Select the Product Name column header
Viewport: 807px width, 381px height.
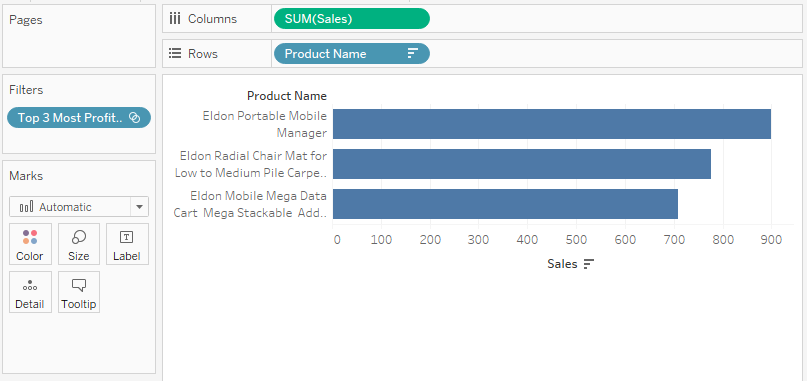[287, 96]
